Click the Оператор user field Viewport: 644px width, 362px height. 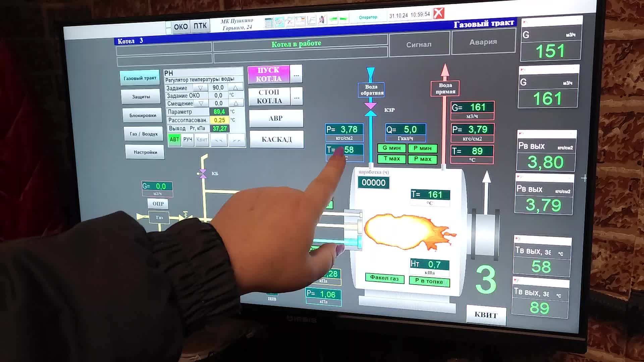pos(368,17)
